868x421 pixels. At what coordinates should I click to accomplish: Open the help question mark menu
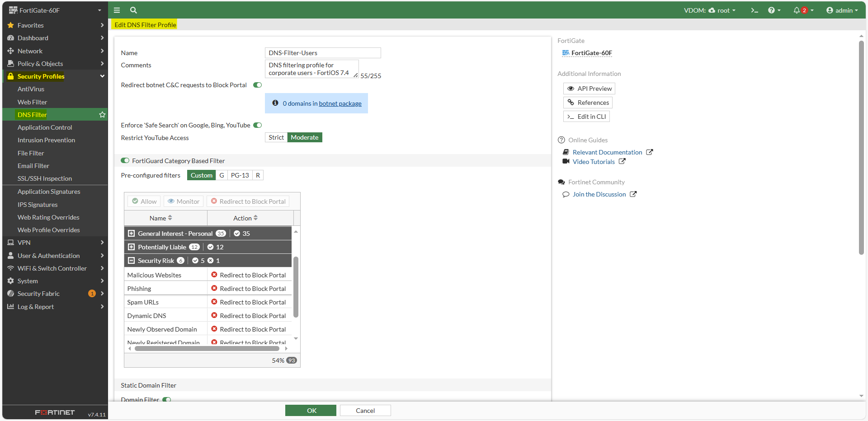point(774,10)
